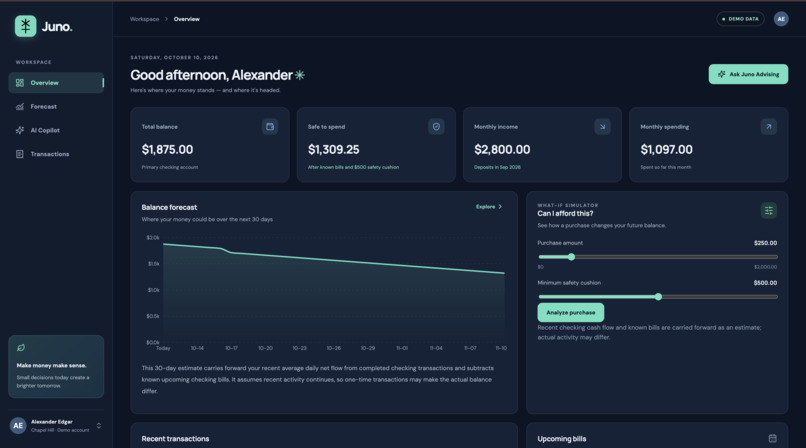806x448 pixels.
Task: Click the Alexander Edgar account name
Action: pyautogui.click(x=51, y=422)
